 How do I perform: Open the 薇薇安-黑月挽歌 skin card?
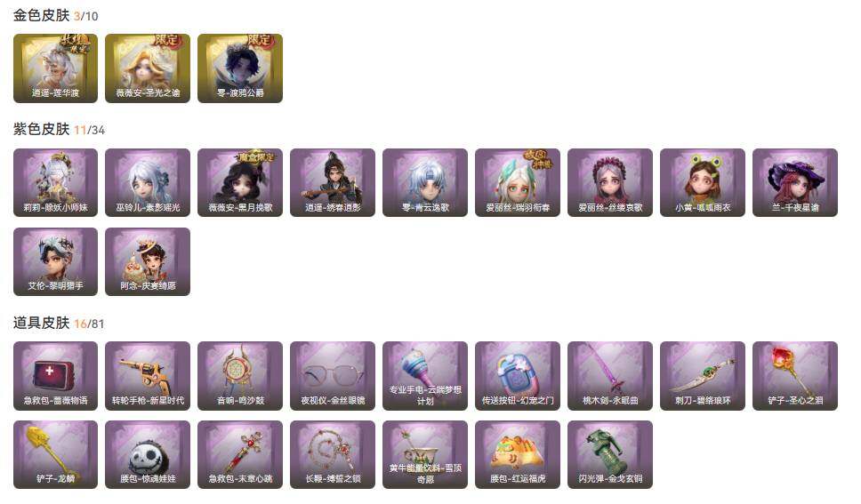[240, 182]
